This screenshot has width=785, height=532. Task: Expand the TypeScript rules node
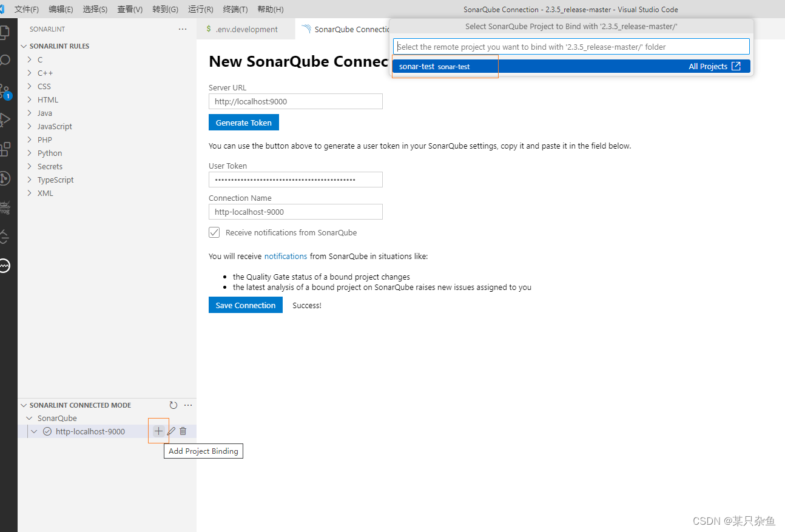click(29, 180)
